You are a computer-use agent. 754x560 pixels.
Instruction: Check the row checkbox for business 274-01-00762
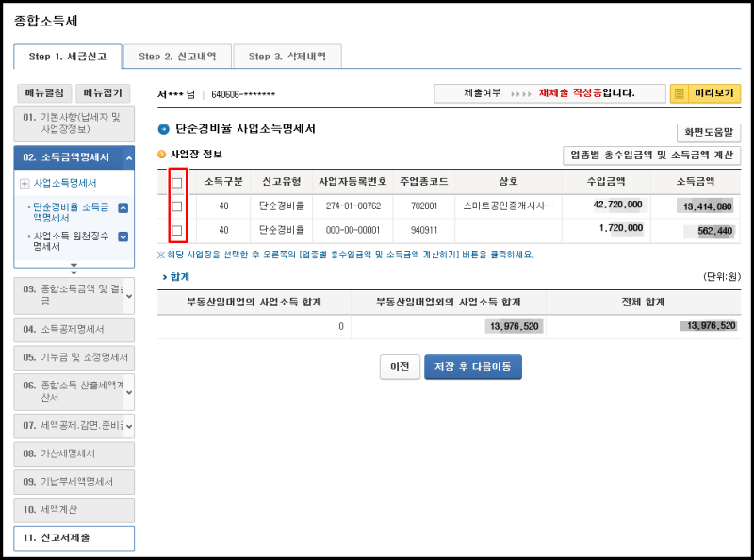tap(177, 206)
